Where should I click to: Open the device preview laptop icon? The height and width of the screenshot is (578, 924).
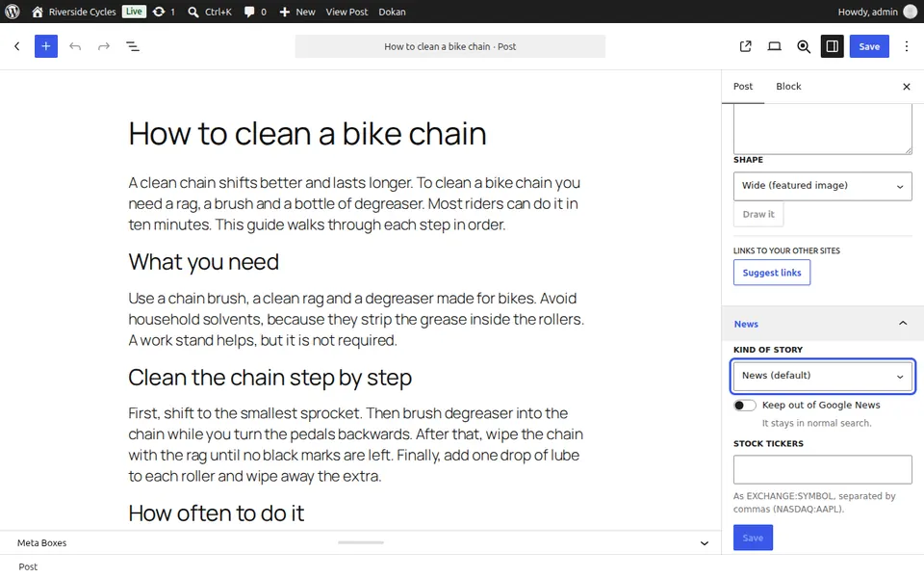click(774, 46)
